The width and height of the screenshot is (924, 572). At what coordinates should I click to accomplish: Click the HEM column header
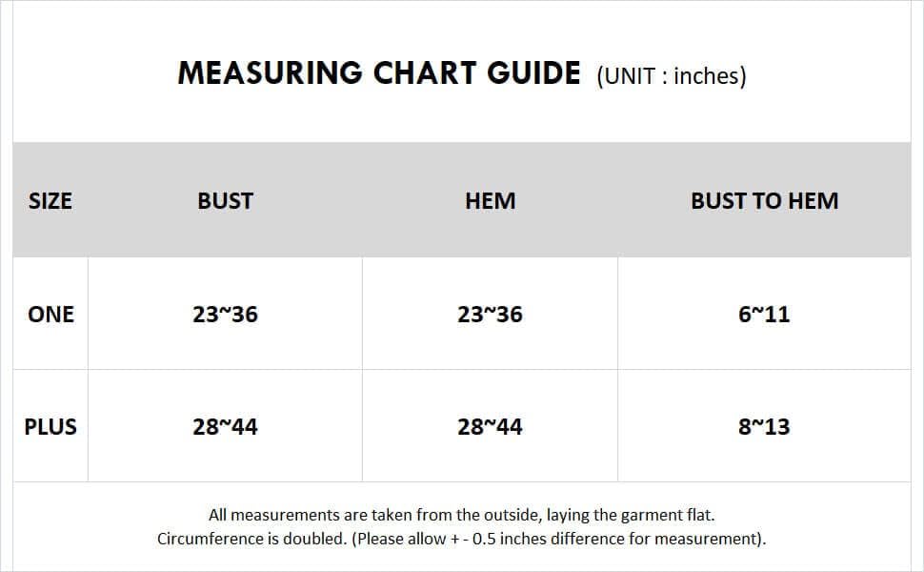pyautogui.click(x=490, y=201)
